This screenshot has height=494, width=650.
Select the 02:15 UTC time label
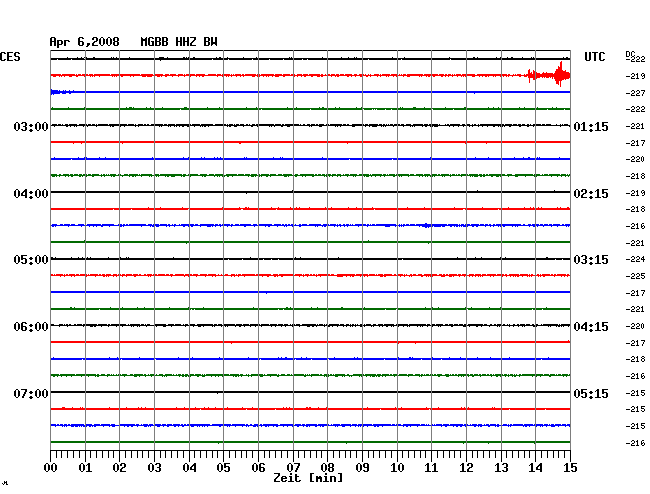pos(591,194)
